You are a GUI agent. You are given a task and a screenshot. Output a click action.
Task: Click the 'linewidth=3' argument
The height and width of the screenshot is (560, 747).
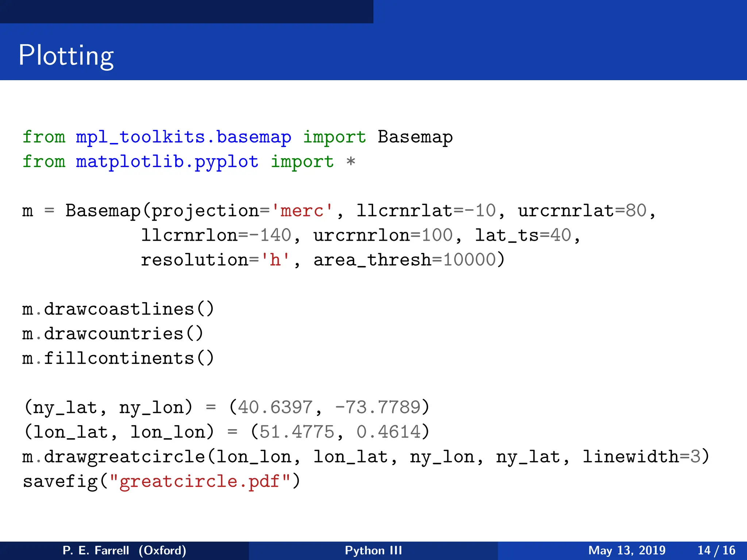[x=641, y=457]
